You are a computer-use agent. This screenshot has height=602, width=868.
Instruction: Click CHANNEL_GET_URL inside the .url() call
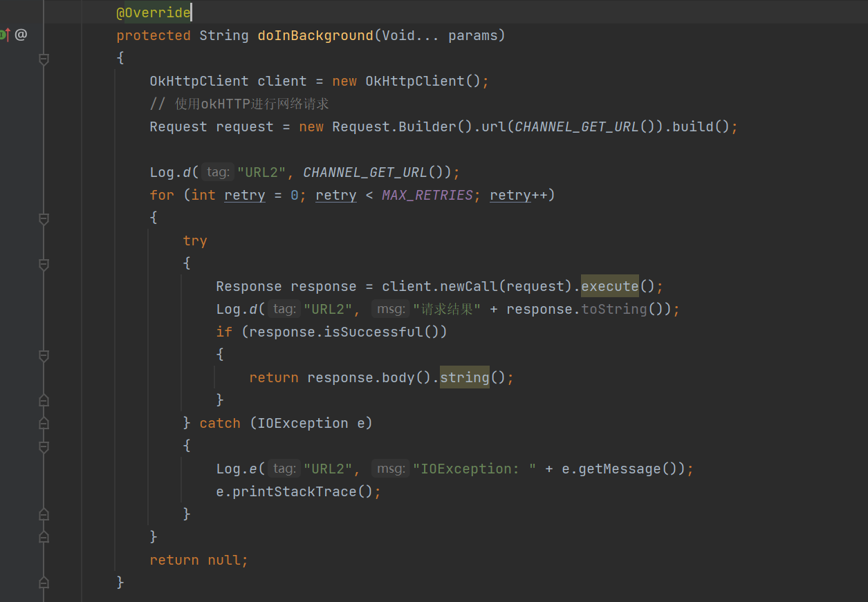(x=577, y=126)
